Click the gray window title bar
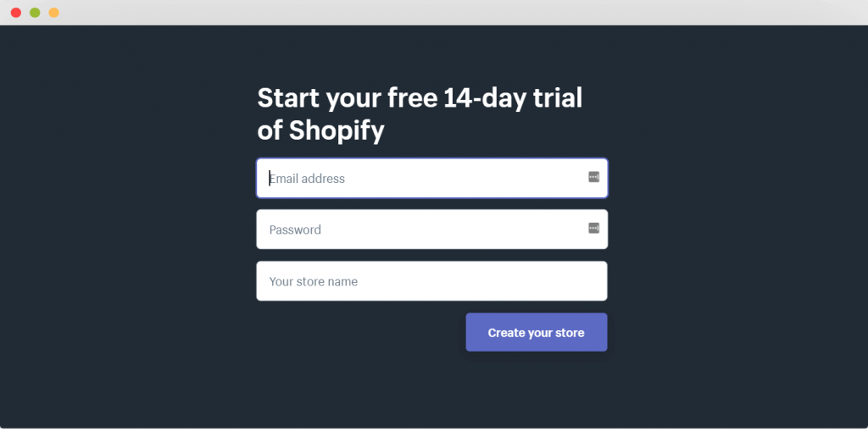 pyautogui.click(x=434, y=12)
